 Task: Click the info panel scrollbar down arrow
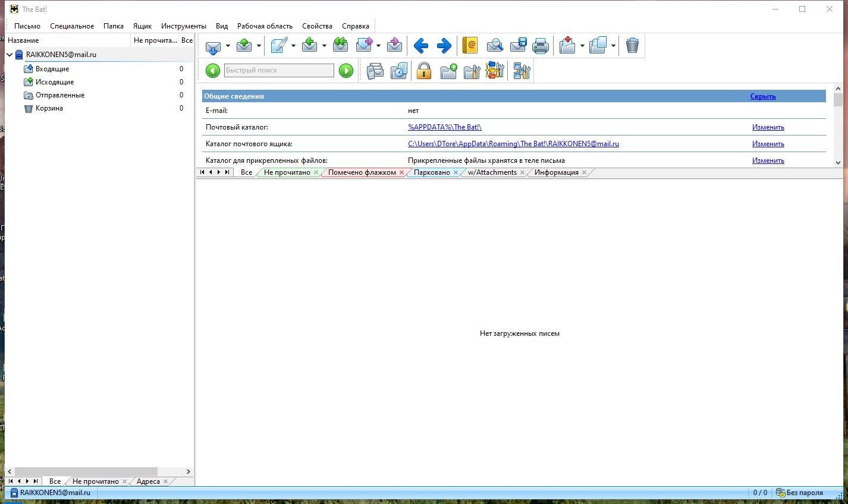pos(838,162)
